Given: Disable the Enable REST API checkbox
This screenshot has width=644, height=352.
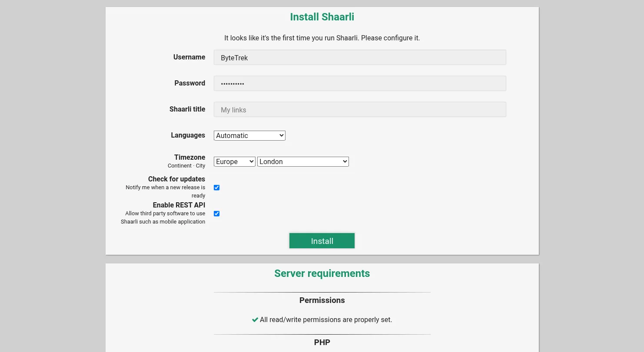Looking at the screenshot, I should coord(216,214).
